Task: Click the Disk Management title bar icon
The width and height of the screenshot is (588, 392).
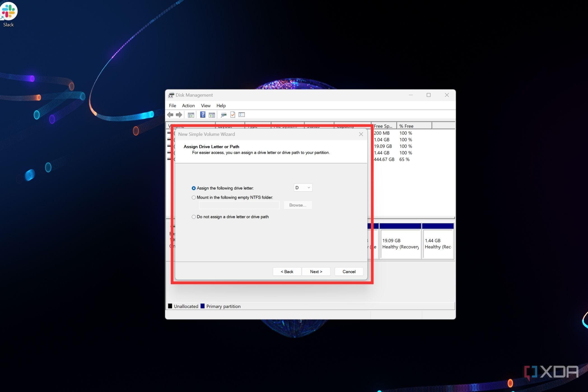Action: [x=171, y=95]
